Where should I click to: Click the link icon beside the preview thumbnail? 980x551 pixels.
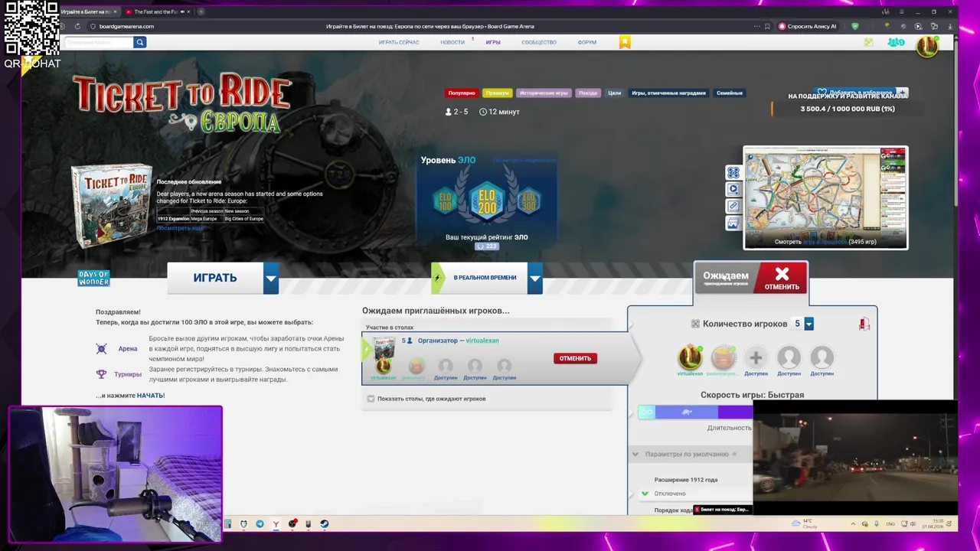pyautogui.click(x=733, y=206)
